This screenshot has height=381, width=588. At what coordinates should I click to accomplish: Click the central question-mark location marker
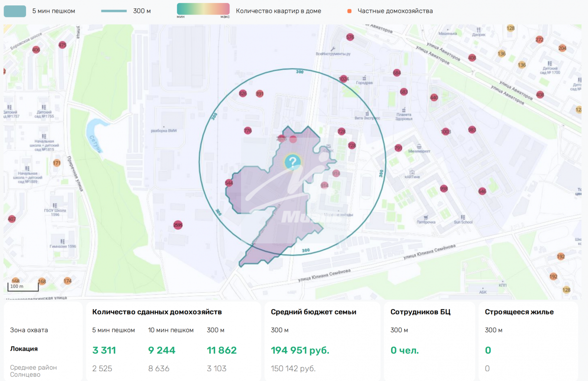tap(293, 162)
